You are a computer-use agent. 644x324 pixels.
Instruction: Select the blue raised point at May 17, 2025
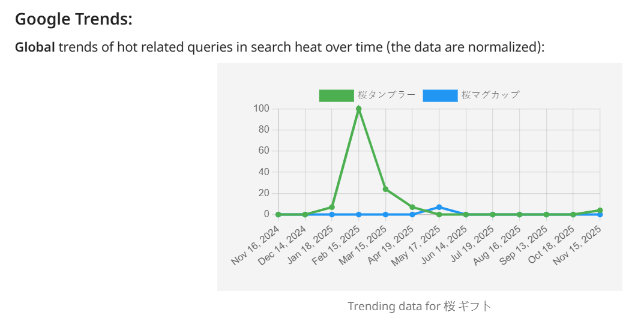pos(439,207)
